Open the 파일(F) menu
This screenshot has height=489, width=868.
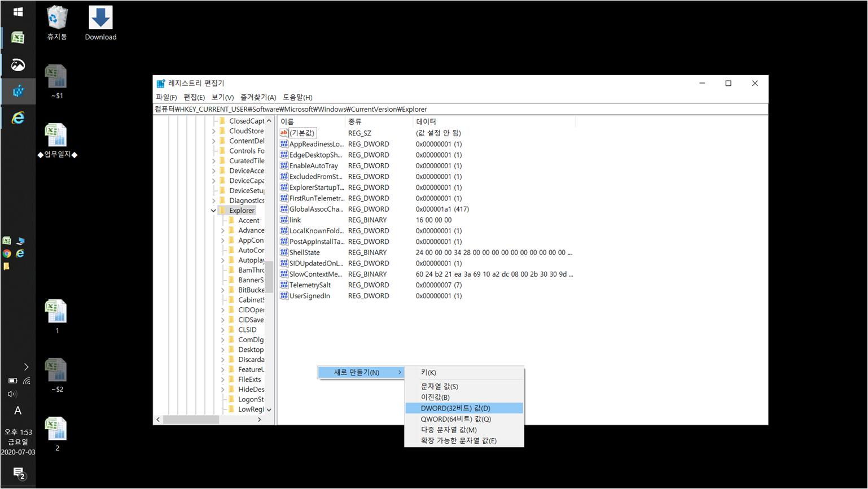tap(166, 97)
